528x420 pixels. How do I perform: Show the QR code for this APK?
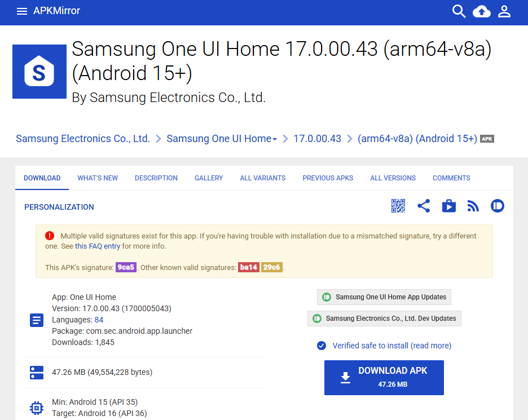click(x=398, y=206)
